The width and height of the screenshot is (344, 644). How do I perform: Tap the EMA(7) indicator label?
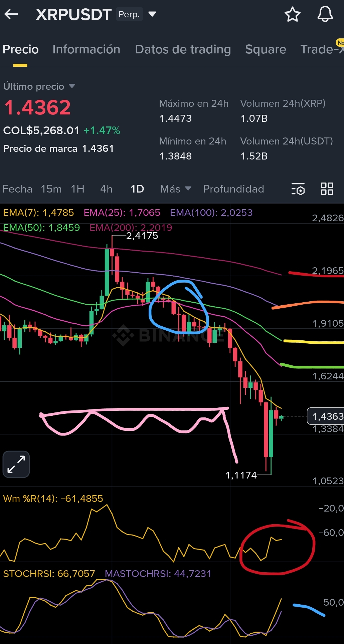[38, 213]
